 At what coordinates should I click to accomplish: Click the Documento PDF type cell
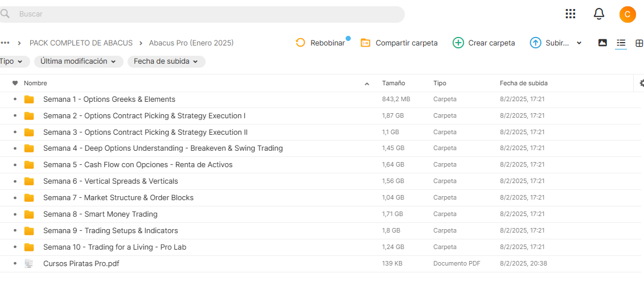point(457,264)
